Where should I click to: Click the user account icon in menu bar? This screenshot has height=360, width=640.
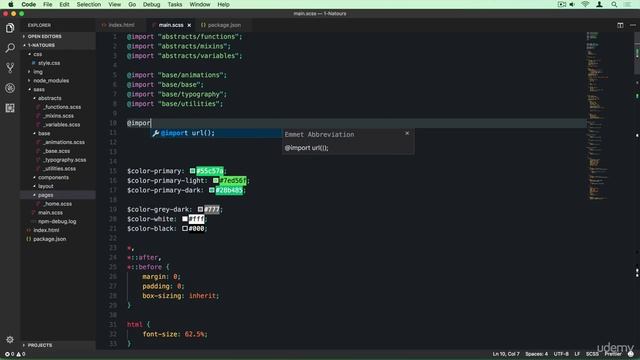599,4
